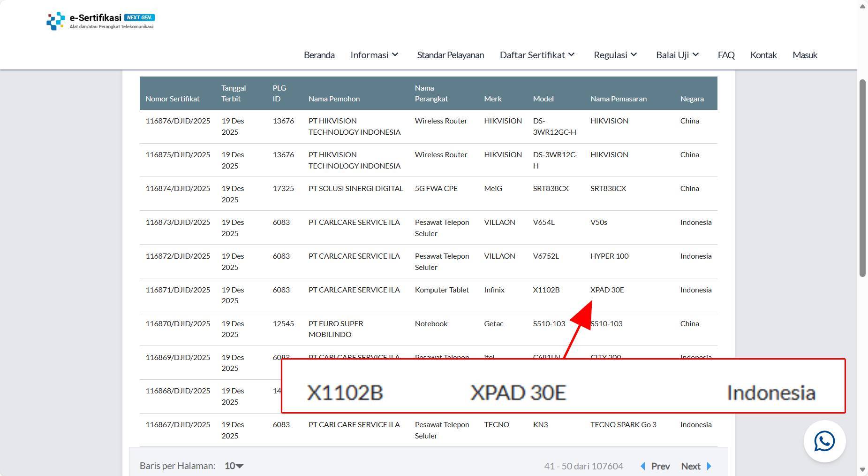Open the FAQ page
868x476 pixels.
click(x=726, y=55)
